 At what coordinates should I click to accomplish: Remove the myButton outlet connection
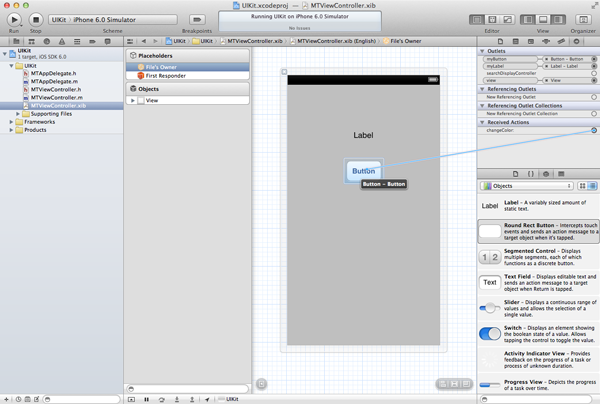click(x=546, y=59)
